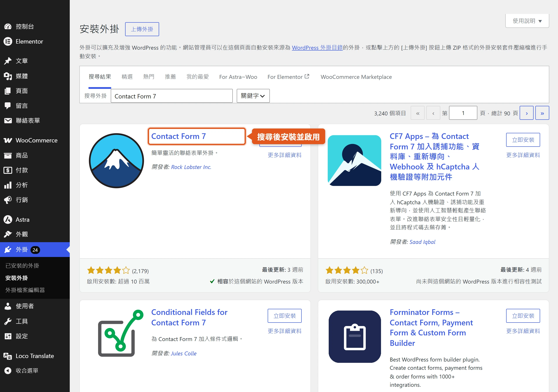558x392 pixels.
Task: Install CF7 Apps with 立即安裝
Action: pyautogui.click(x=523, y=140)
